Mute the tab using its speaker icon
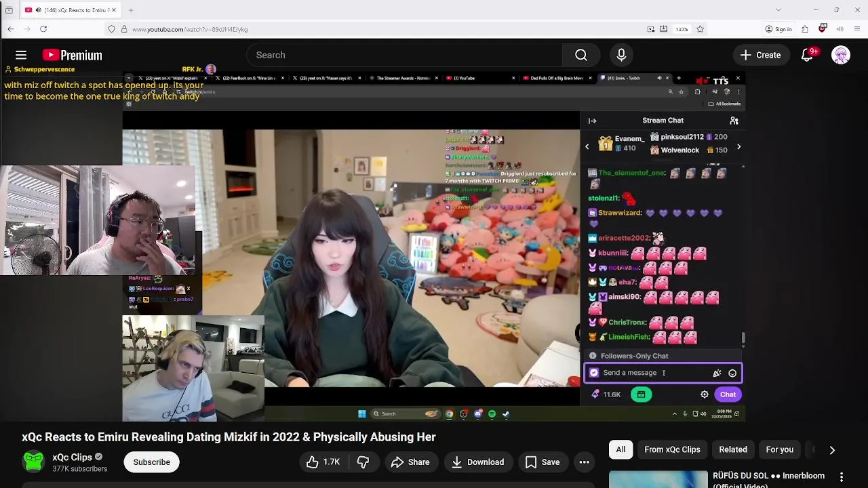The image size is (868, 488). coord(38,10)
